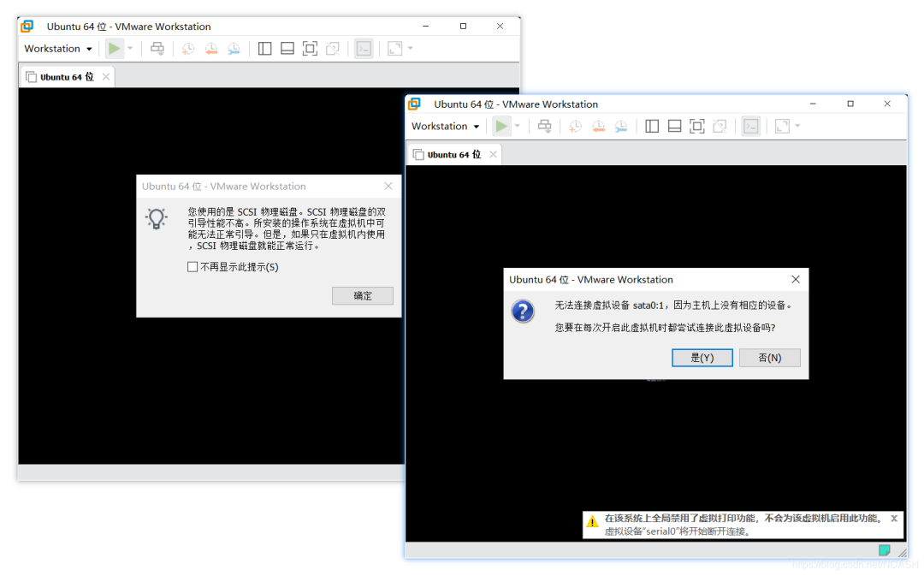This screenshot has width=924, height=576.
Task: Click the green message log status bar icon
Action: point(885,550)
